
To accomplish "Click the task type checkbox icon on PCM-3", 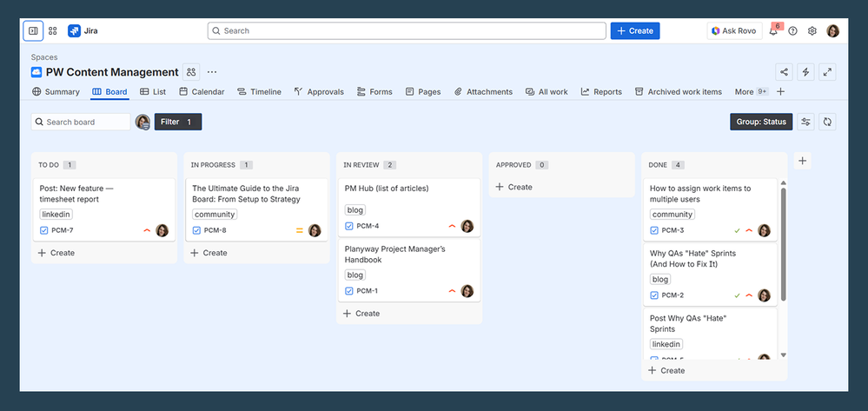I will [x=654, y=230].
